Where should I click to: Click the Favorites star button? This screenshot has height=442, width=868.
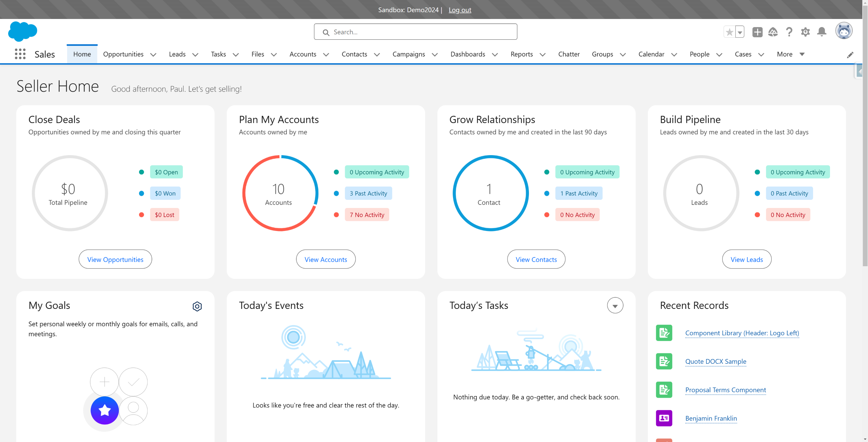click(x=729, y=32)
